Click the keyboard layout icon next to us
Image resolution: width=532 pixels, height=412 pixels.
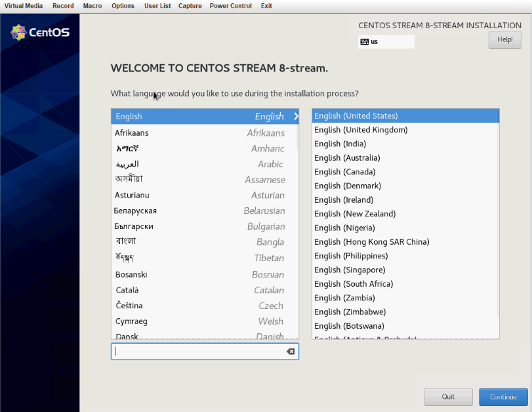(364, 42)
